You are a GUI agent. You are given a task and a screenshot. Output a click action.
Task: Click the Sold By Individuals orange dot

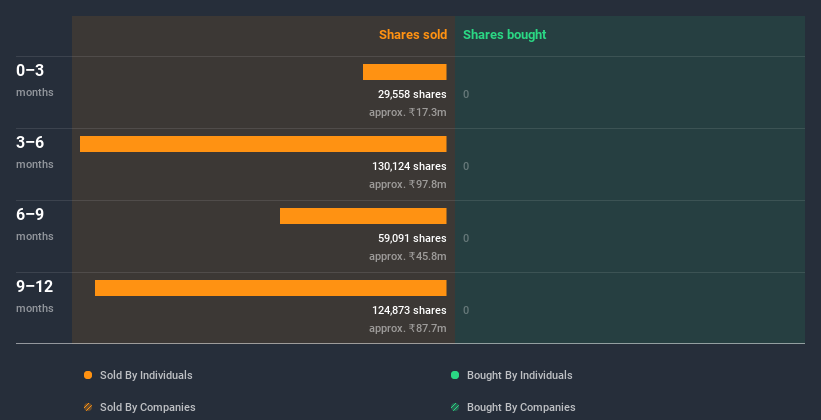pos(88,375)
